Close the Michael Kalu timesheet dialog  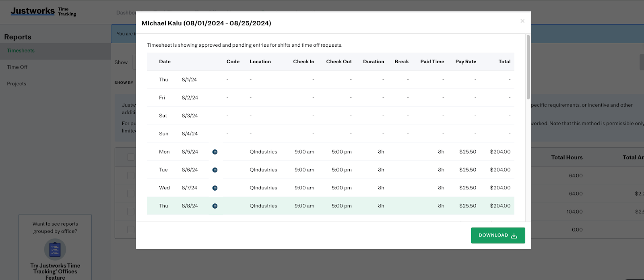[522, 21]
